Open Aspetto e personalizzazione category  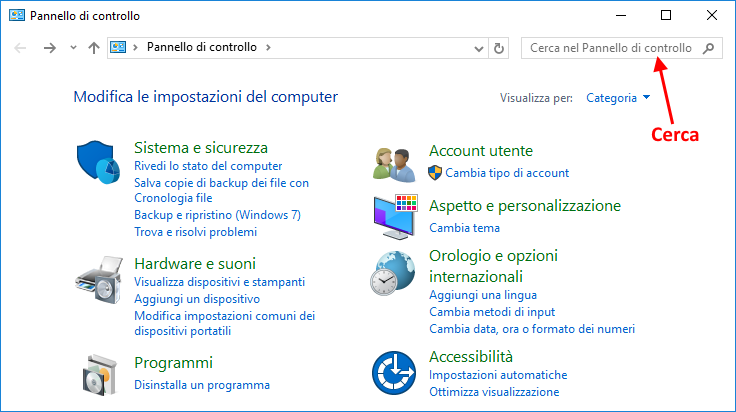tap(525, 206)
